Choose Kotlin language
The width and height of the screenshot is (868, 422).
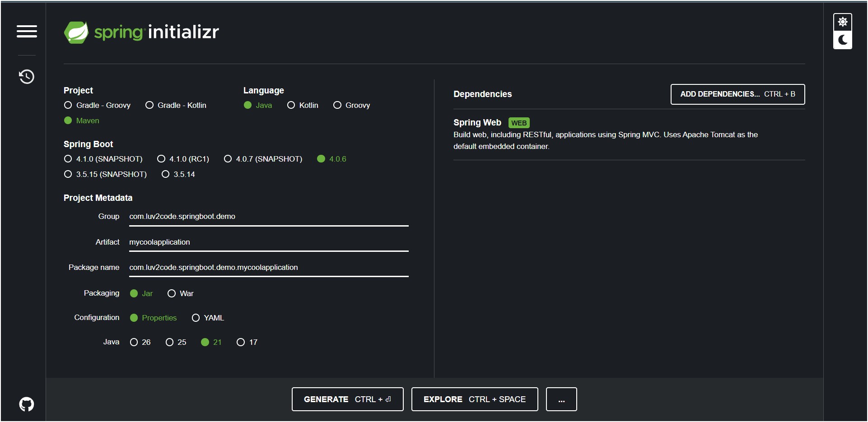(x=303, y=105)
